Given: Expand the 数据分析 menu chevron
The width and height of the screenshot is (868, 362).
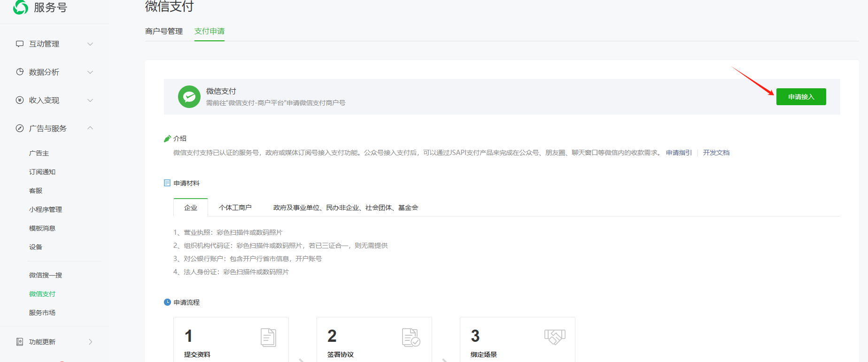Looking at the screenshot, I should 90,72.
